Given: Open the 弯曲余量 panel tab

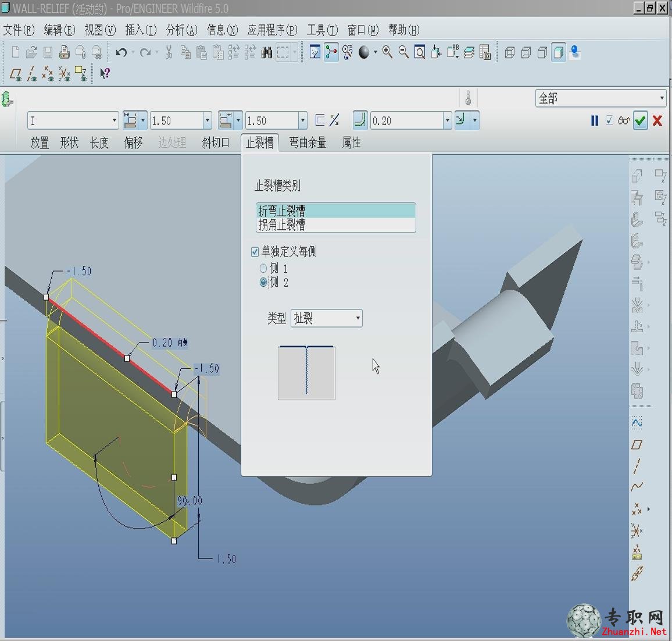Looking at the screenshot, I should (308, 143).
